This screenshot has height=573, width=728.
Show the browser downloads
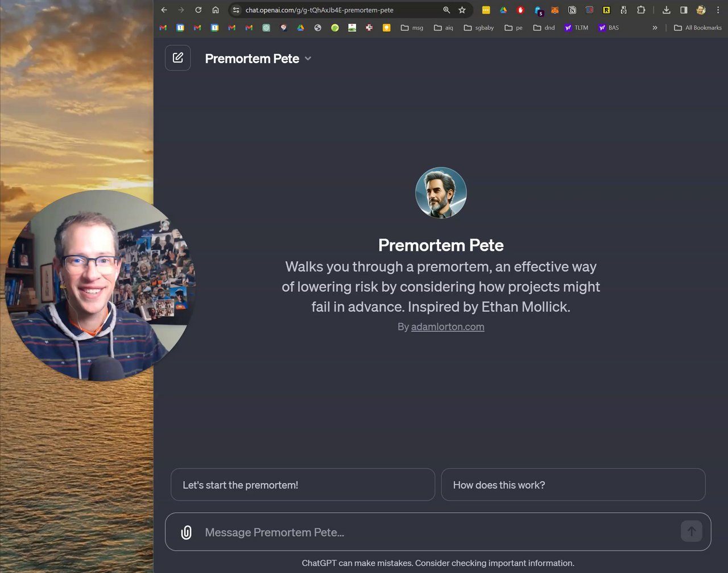[x=666, y=10]
